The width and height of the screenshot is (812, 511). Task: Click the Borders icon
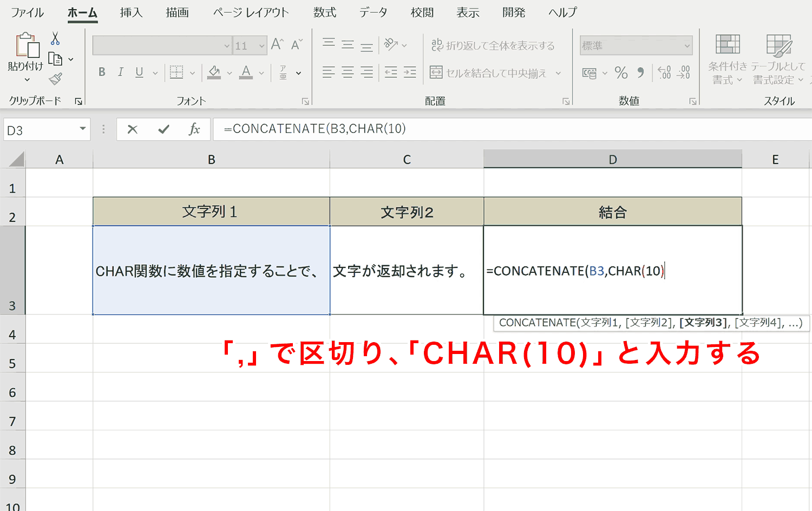(176, 72)
